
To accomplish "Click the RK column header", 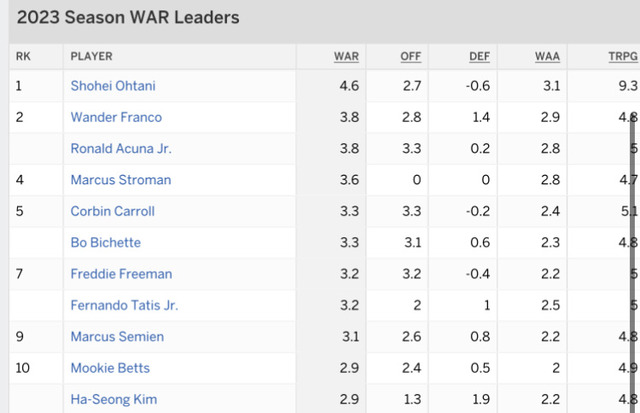I will click(23, 56).
